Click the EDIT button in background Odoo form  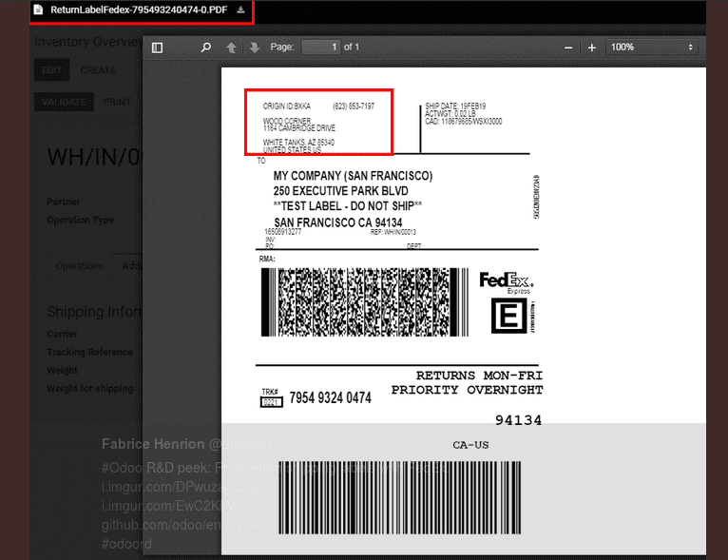coord(52,70)
